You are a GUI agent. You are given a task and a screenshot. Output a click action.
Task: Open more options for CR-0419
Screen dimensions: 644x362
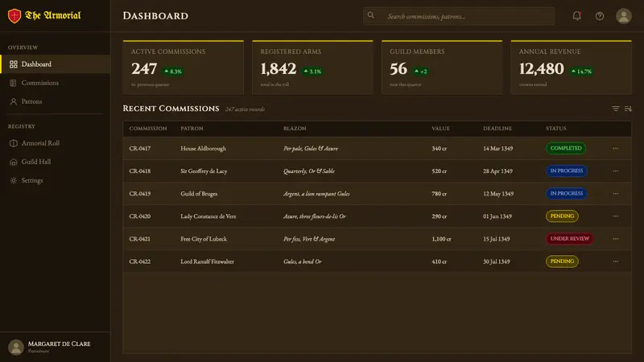click(x=615, y=193)
